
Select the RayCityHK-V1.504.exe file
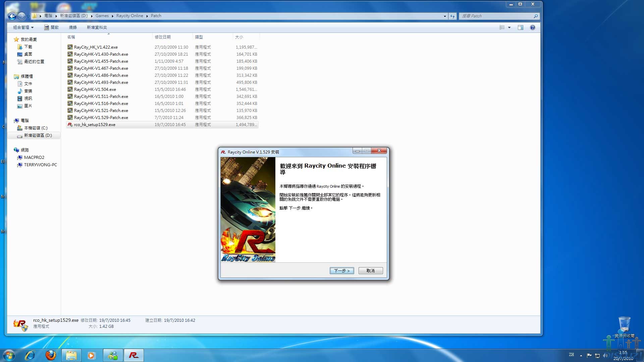point(95,89)
